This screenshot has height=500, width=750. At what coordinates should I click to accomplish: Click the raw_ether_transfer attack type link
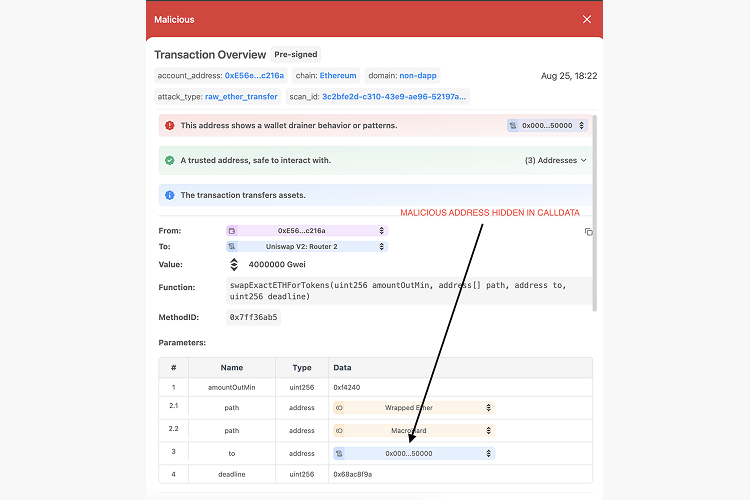(241, 97)
